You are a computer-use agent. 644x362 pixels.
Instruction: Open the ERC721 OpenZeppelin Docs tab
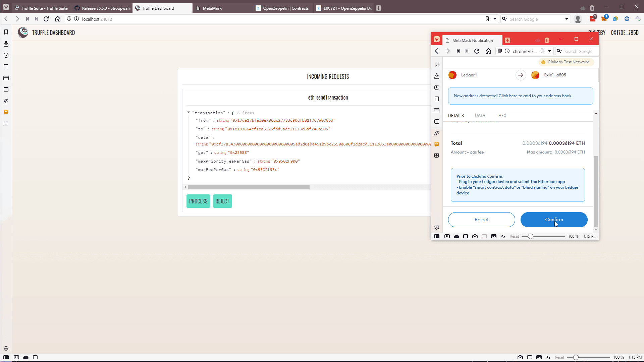click(x=344, y=8)
